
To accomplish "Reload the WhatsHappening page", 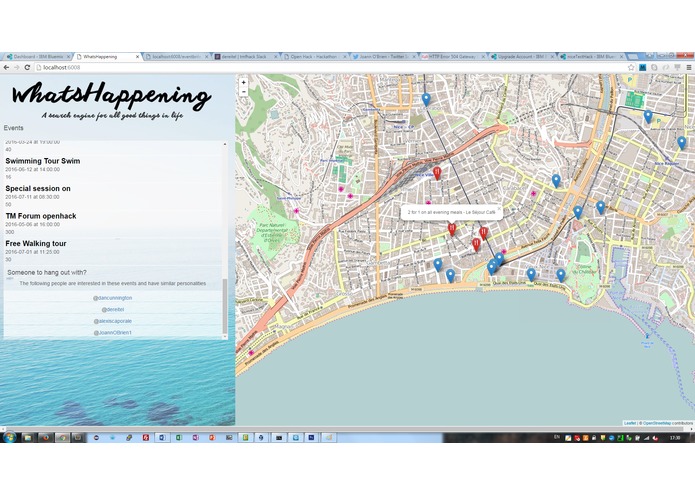I will (x=27, y=67).
